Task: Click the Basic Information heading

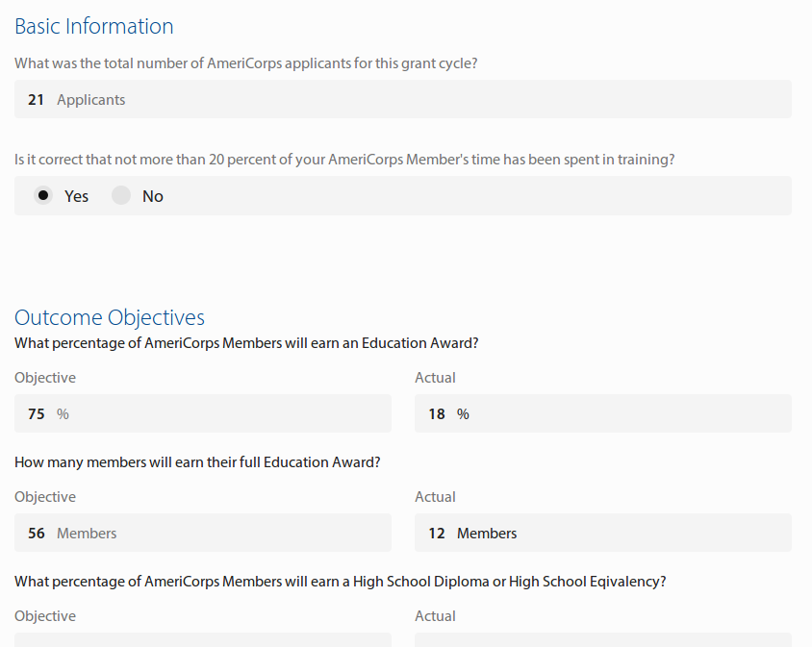Action: (94, 27)
